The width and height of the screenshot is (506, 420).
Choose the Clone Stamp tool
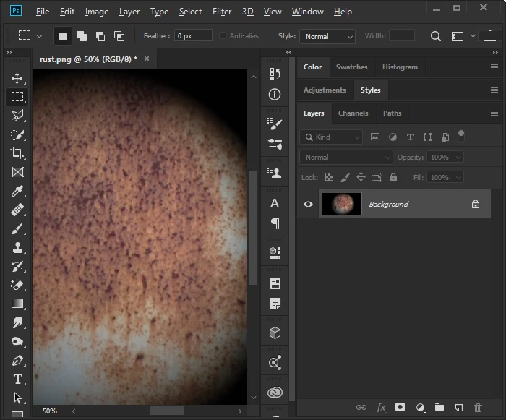17,247
